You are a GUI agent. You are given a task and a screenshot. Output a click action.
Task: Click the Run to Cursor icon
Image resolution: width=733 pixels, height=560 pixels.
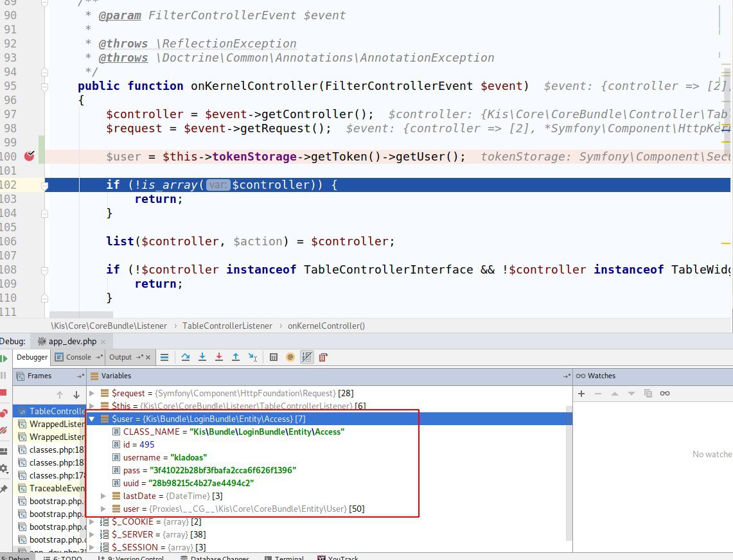pyautogui.click(x=252, y=357)
